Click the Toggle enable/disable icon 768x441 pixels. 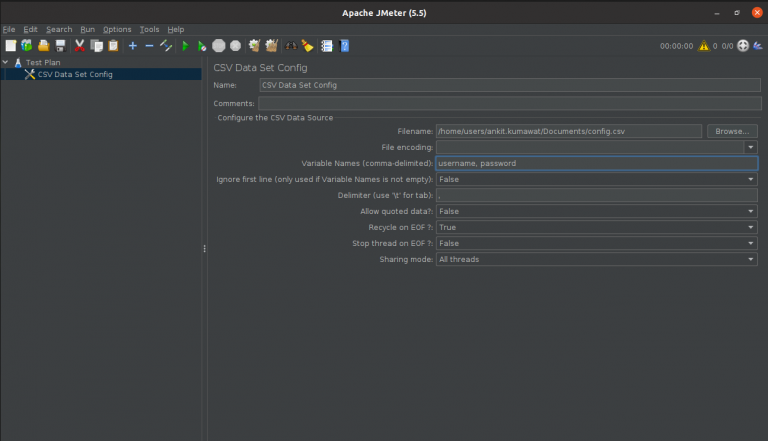[166, 46]
